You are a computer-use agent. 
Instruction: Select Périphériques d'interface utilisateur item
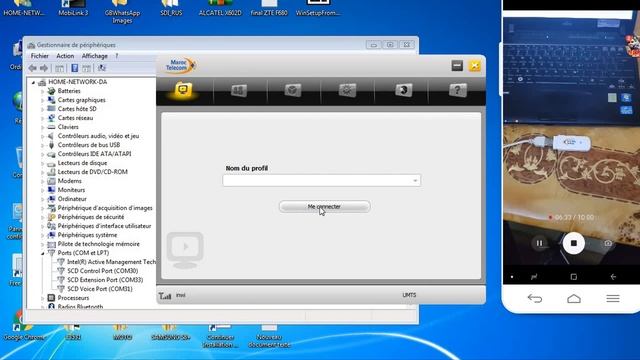[104, 226]
